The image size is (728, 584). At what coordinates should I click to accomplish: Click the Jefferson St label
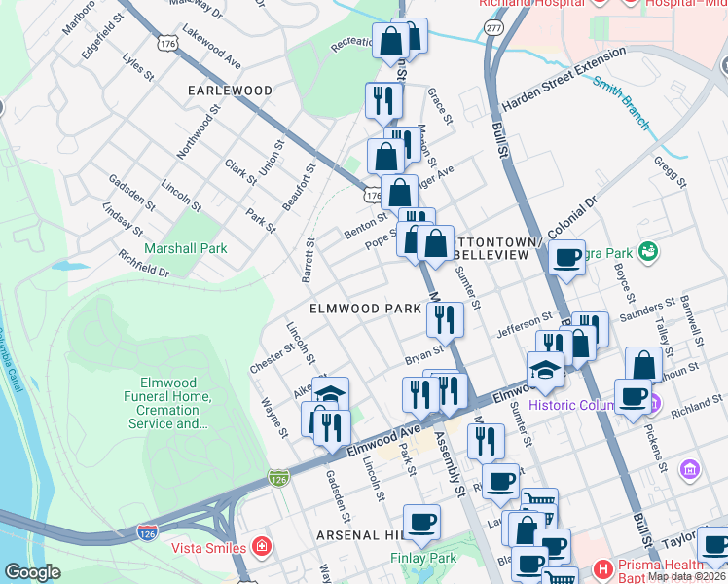(x=525, y=324)
